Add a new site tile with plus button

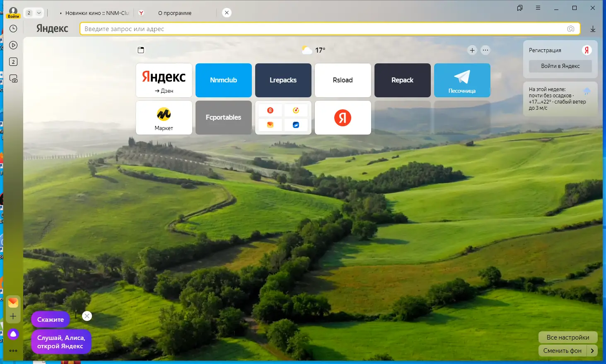[472, 50]
